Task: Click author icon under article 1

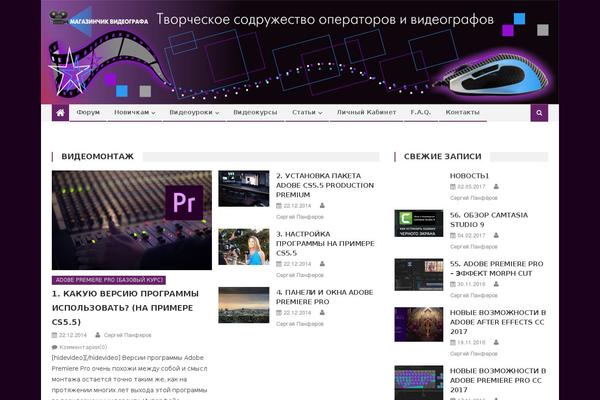Action: tap(98, 335)
